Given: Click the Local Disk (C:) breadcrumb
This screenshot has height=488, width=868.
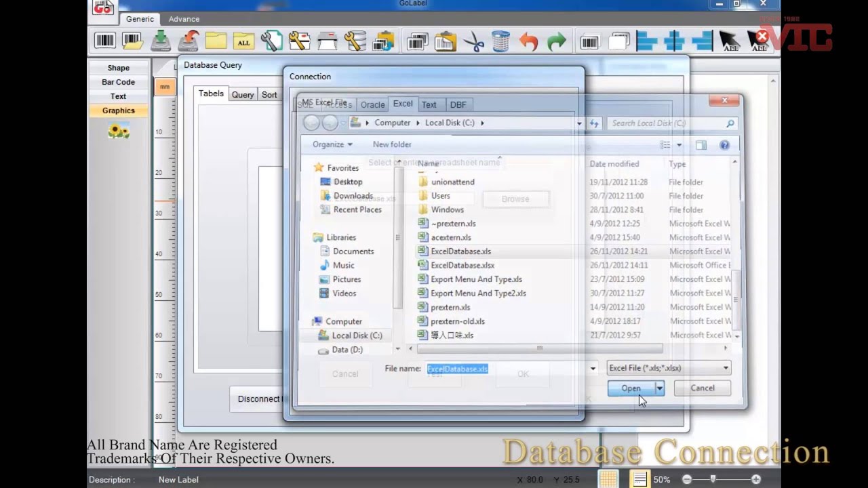Looking at the screenshot, I should point(450,123).
